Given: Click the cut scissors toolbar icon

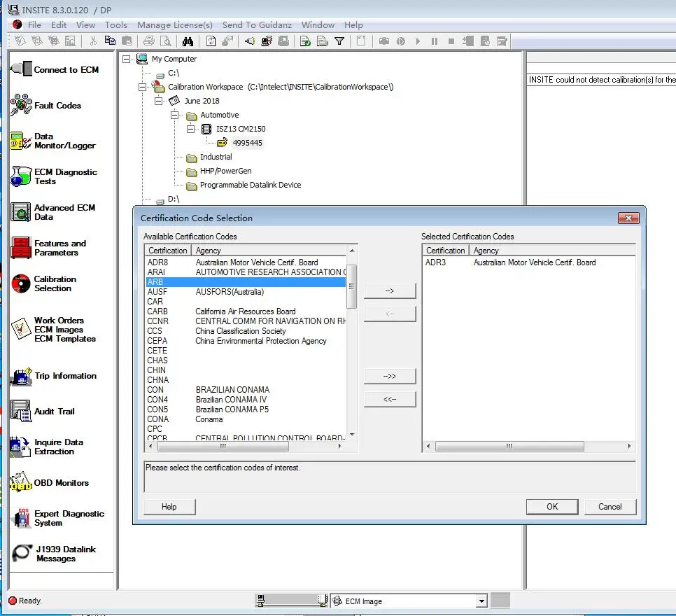Looking at the screenshot, I should [93, 41].
